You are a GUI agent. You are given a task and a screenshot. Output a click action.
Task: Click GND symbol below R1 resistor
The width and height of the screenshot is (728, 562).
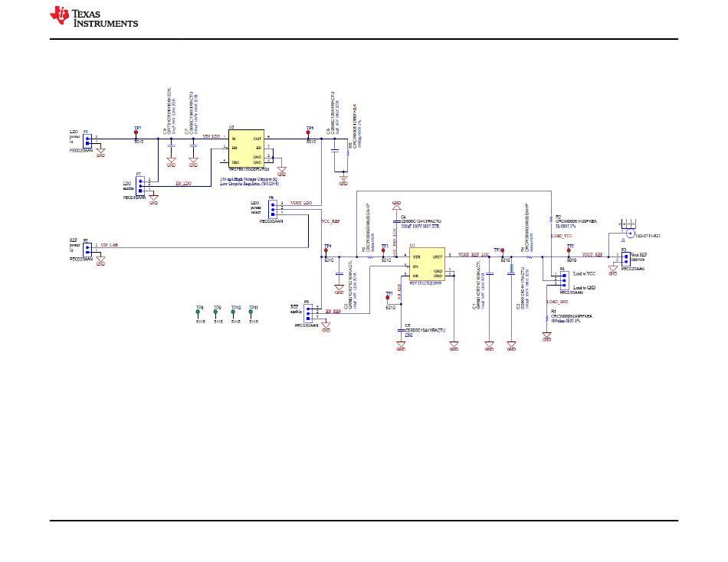coord(547,336)
